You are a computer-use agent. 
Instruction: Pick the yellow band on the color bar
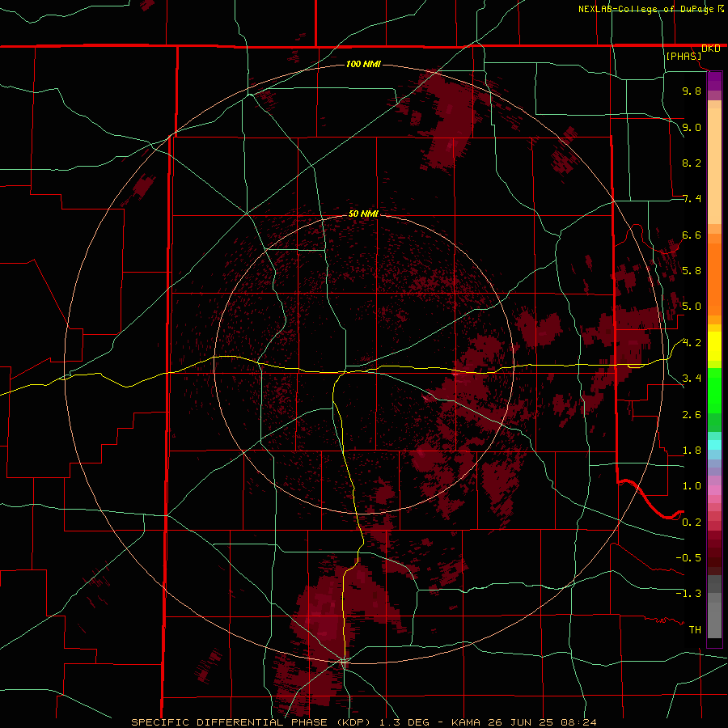(x=714, y=346)
